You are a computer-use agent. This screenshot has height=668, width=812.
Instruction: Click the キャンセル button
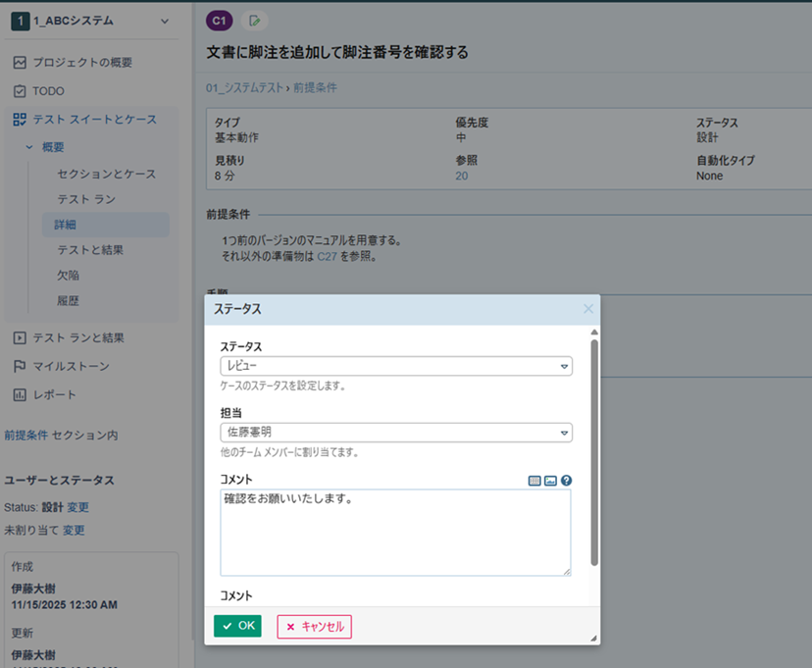tap(314, 626)
